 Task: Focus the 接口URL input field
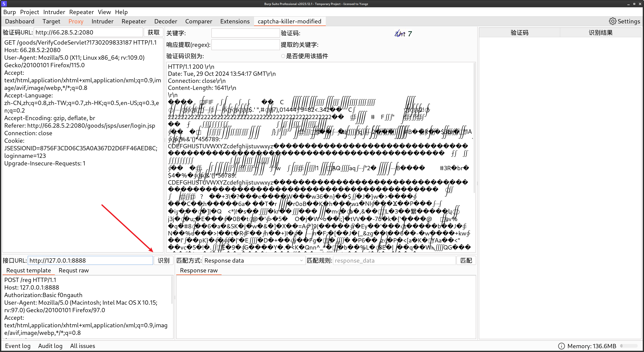[90, 261]
